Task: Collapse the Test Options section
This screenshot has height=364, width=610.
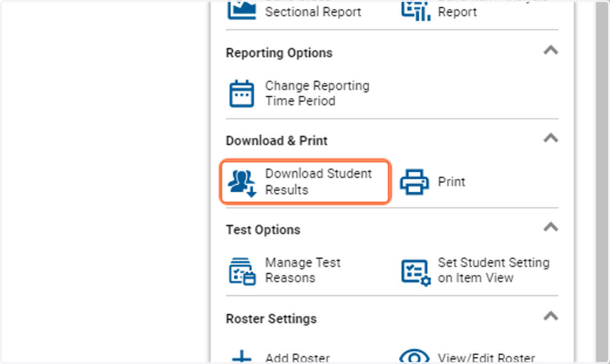Action: [x=551, y=227]
